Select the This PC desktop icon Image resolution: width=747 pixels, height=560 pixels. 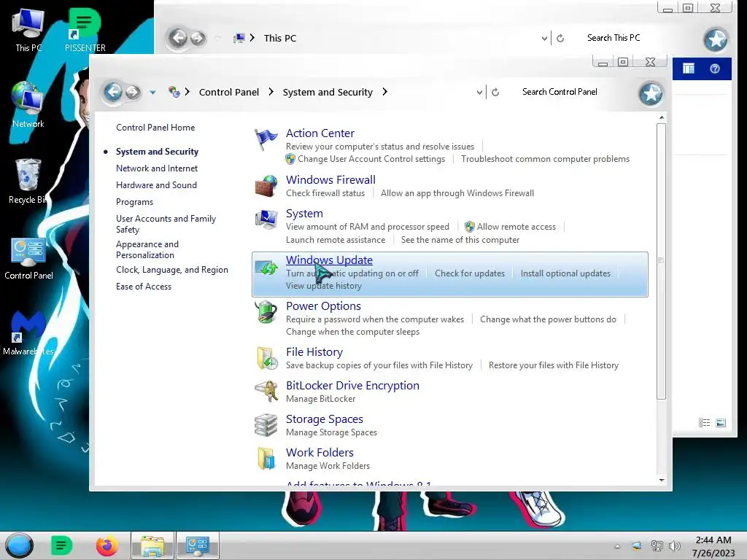[28, 30]
